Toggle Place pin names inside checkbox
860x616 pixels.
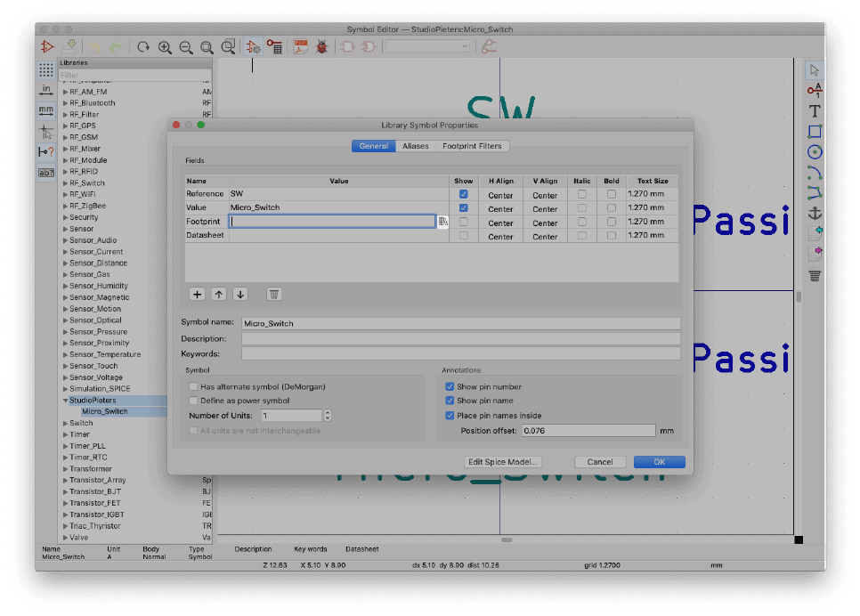coord(450,415)
